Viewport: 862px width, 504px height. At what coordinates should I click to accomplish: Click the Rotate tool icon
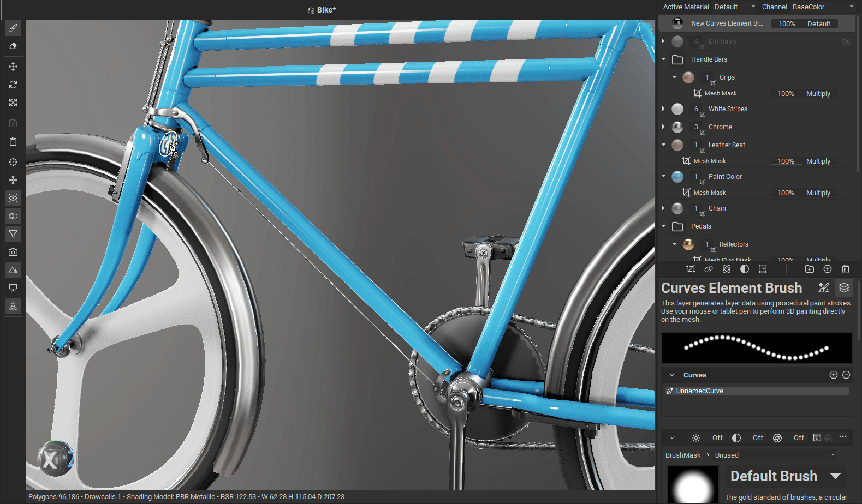13,85
